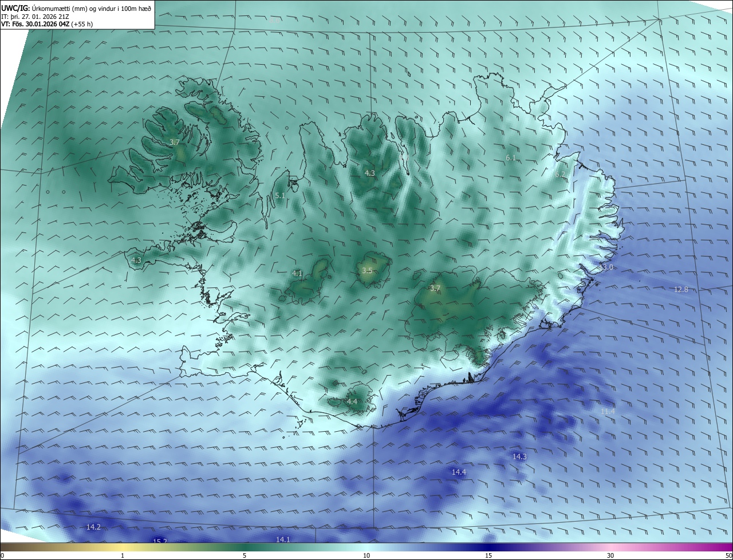Click the 3.0 value label on the east fjords

coord(608,267)
